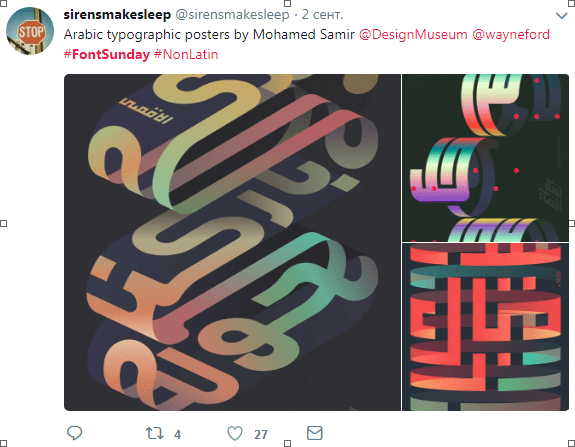Image resolution: width=575 pixels, height=447 pixels.
Task: Send tweet via envelope message icon
Action: click(315, 433)
